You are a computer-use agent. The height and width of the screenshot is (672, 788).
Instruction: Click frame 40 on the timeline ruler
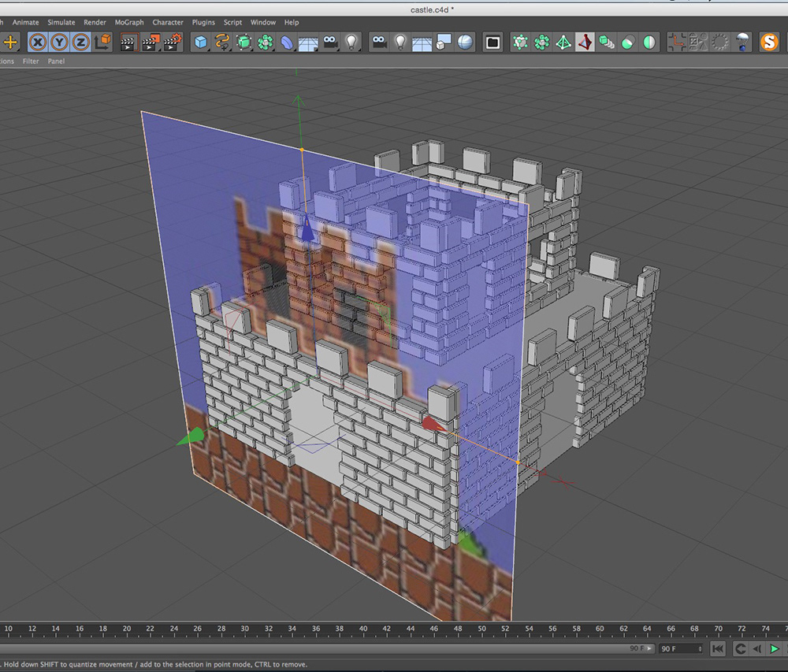coord(362,629)
